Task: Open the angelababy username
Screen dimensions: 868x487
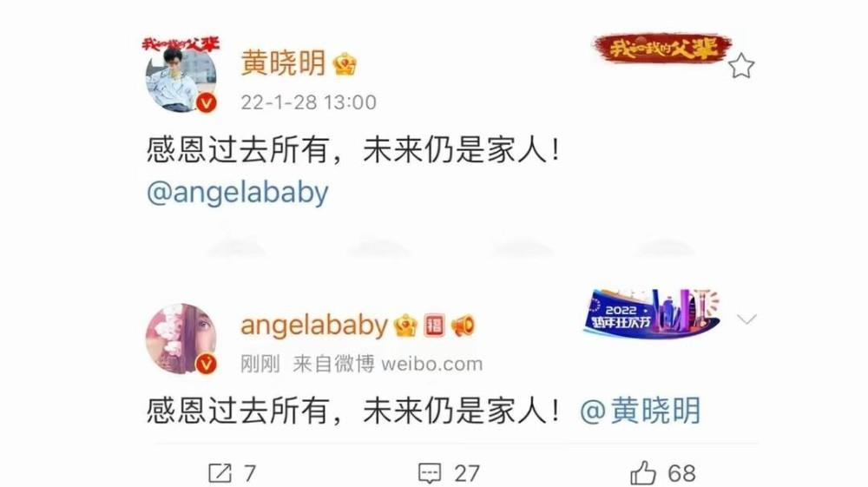Action: click(x=314, y=325)
